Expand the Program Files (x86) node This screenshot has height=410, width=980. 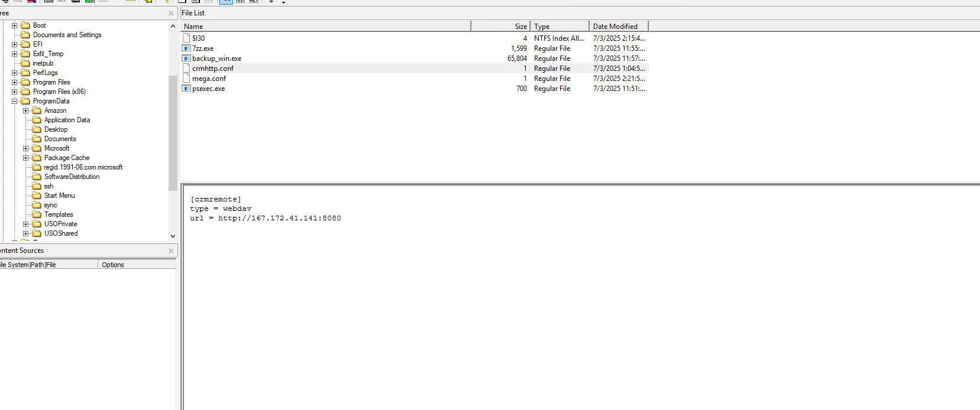(x=15, y=92)
